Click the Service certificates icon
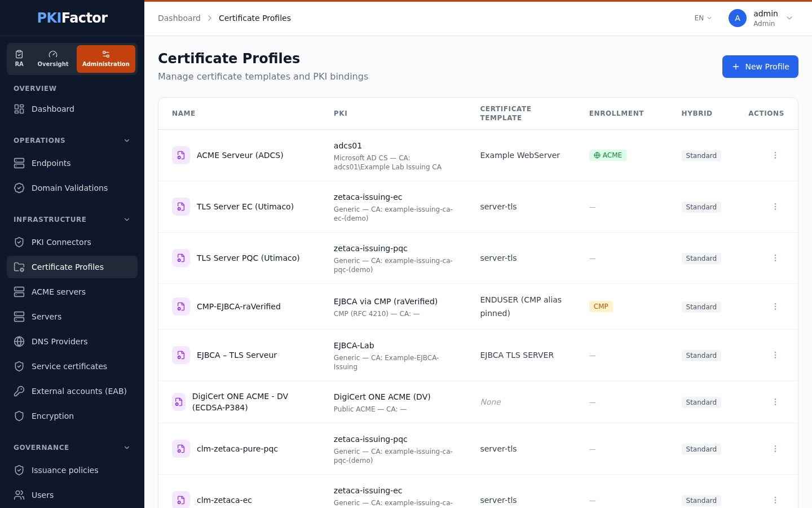The image size is (812, 508). point(19,366)
